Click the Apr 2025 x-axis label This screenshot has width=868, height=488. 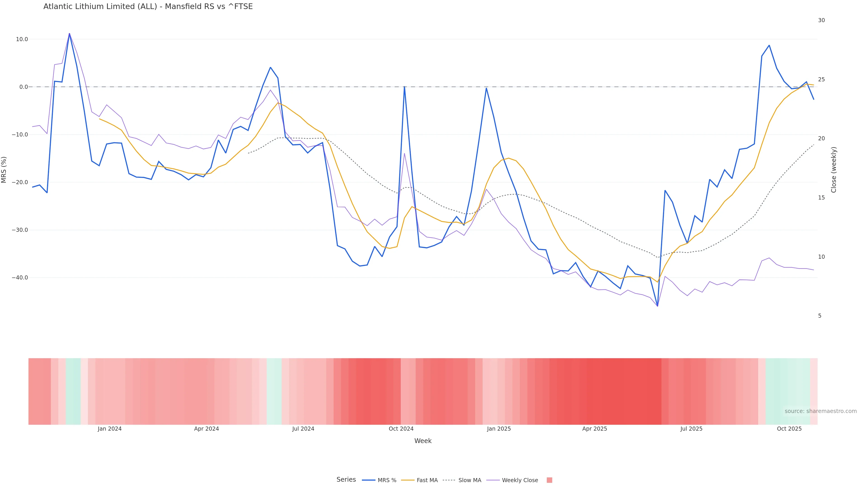point(594,429)
